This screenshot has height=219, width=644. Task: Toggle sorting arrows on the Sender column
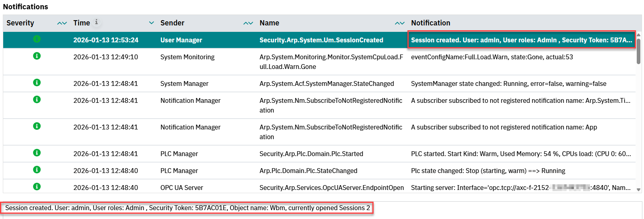point(248,23)
